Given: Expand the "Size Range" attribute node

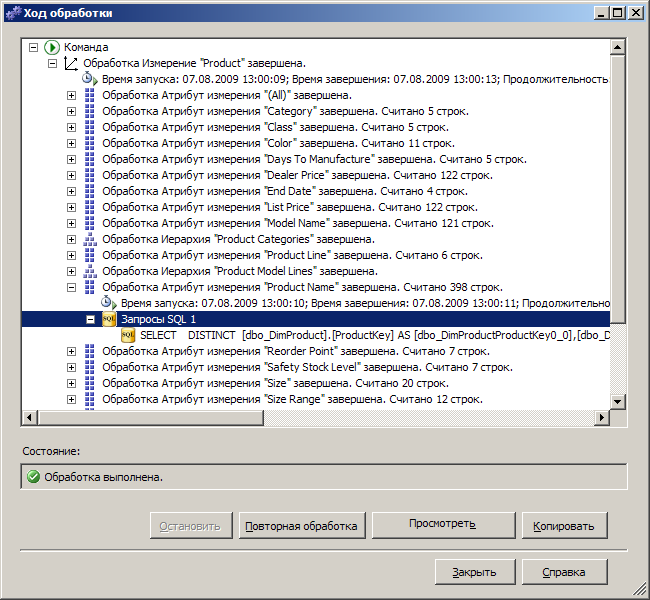Looking at the screenshot, I should pos(72,400).
